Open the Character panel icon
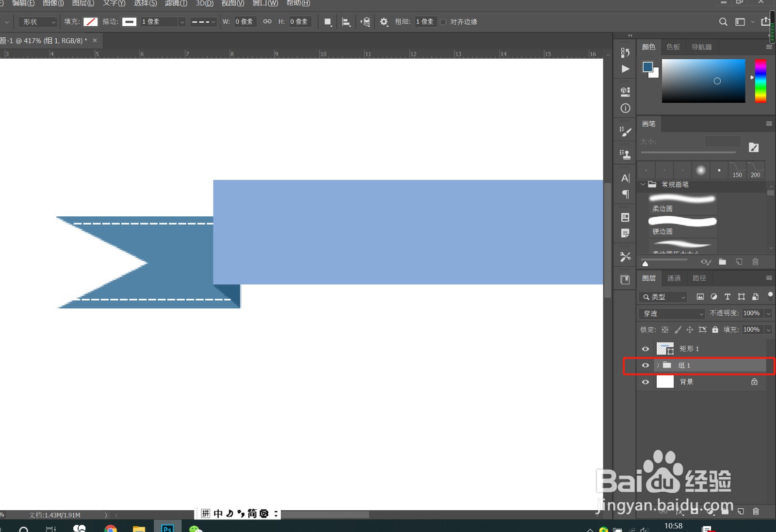Viewport: 776px width, 532px height. click(x=625, y=178)
